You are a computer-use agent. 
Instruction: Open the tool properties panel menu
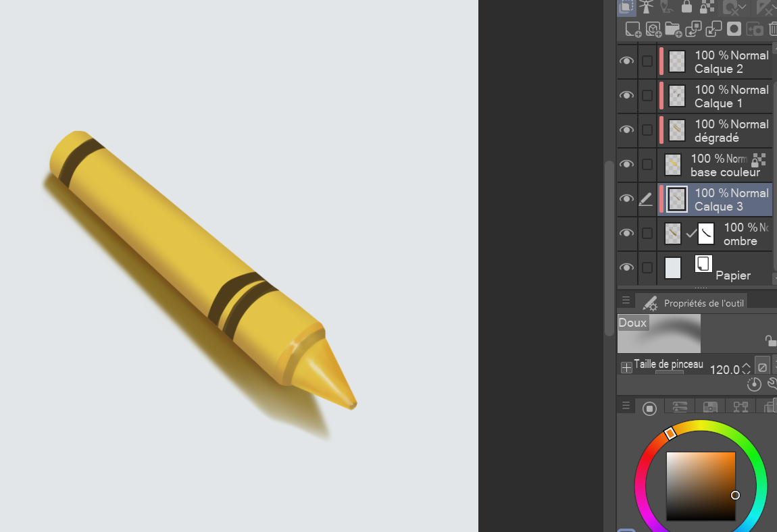click(626, 300)
